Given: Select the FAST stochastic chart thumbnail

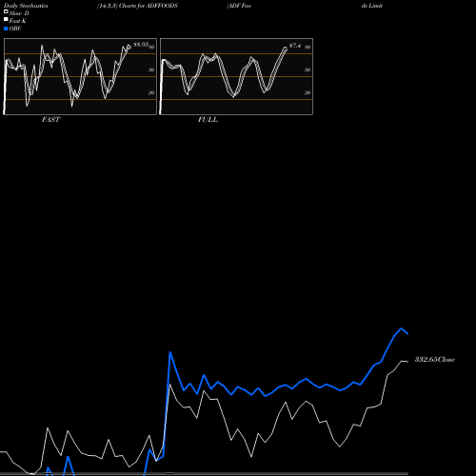Looking at the screenshot, I should (80, 76).
